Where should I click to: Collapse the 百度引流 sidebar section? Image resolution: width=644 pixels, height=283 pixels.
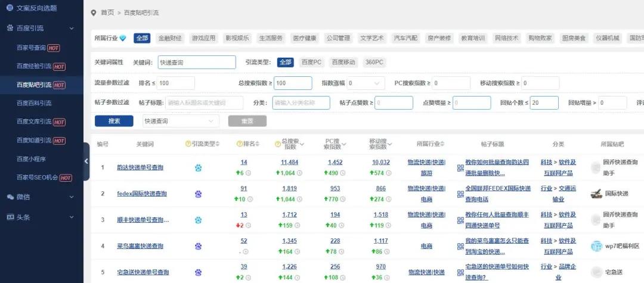click(72, 28)
